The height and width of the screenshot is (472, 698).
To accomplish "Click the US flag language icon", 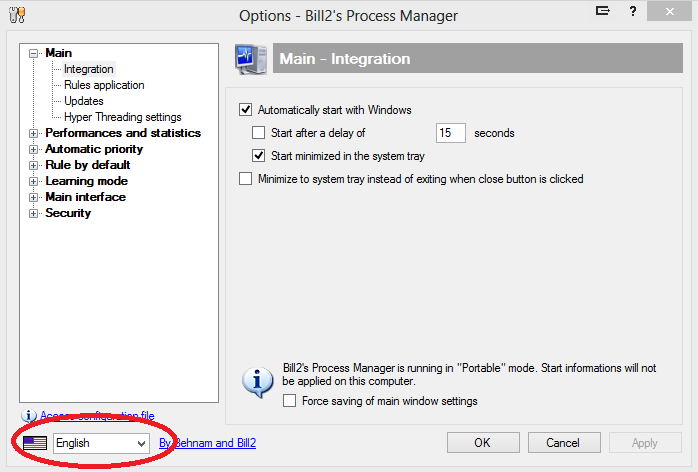I will tap(35, 442).
